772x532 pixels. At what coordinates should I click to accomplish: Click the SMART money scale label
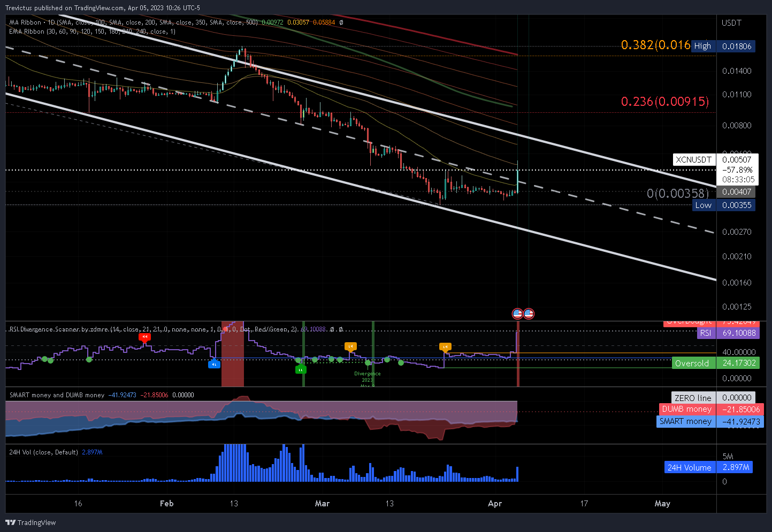685,421
